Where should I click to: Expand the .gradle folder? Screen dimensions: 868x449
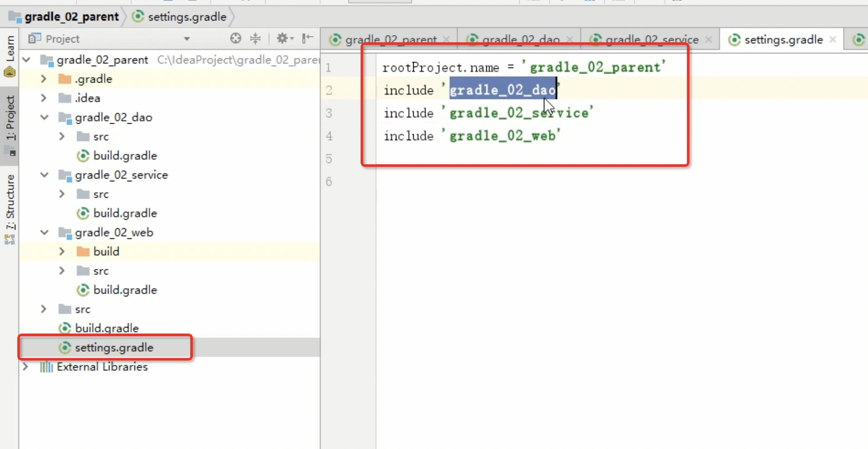[43, 79]
